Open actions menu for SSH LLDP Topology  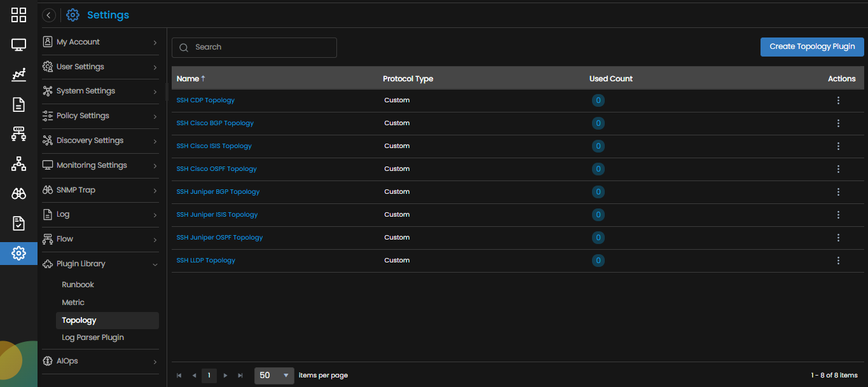838,261
